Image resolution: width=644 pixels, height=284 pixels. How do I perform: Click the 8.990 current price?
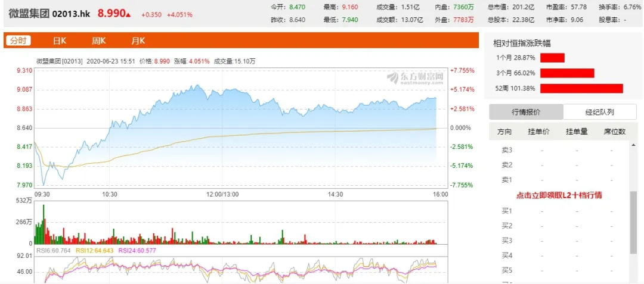[111, 13]
